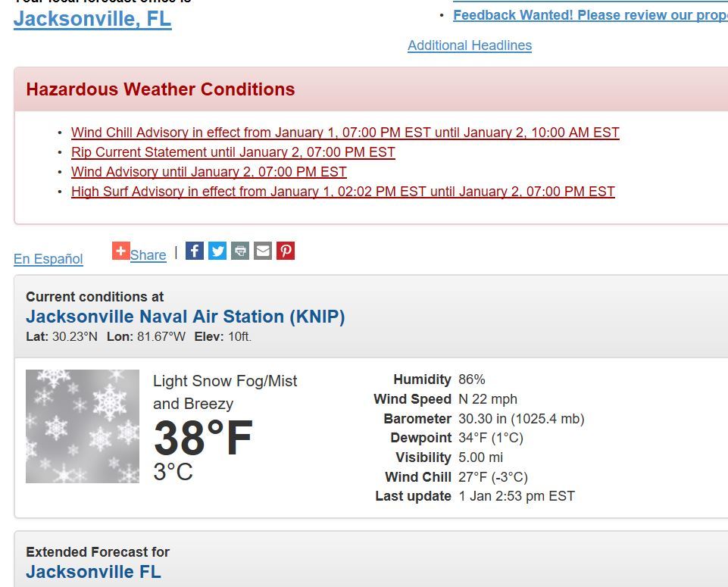728x587 pixels.
Task: Switch to En Español version
Action: pyautogui.click(x=48, y=259)
